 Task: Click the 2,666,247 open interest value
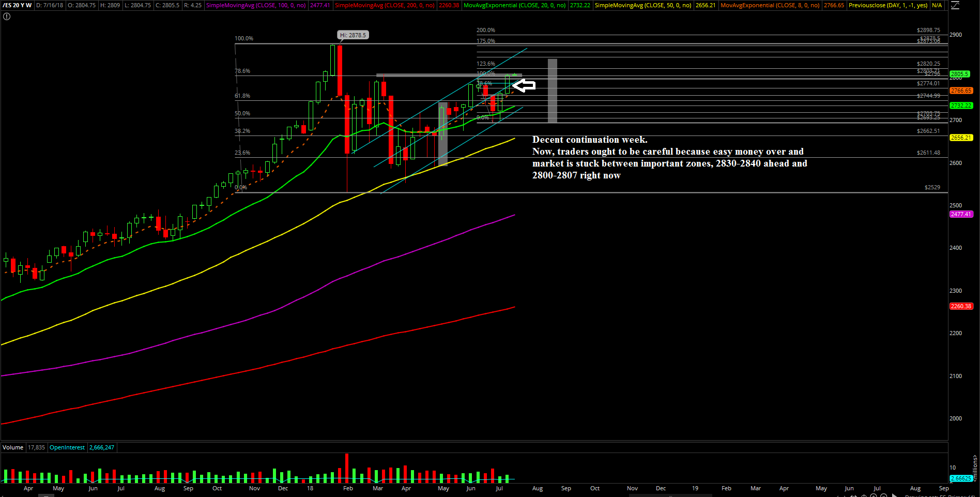pos(102,447)
